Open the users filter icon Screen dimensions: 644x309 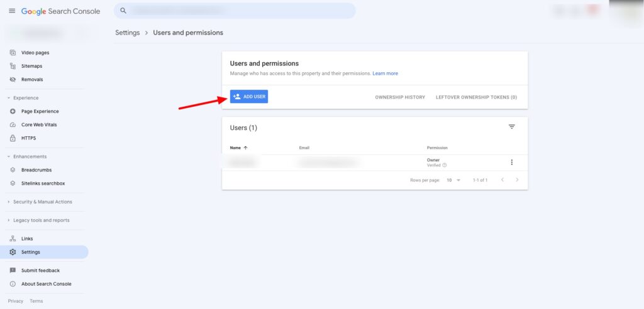pos(512,127)
